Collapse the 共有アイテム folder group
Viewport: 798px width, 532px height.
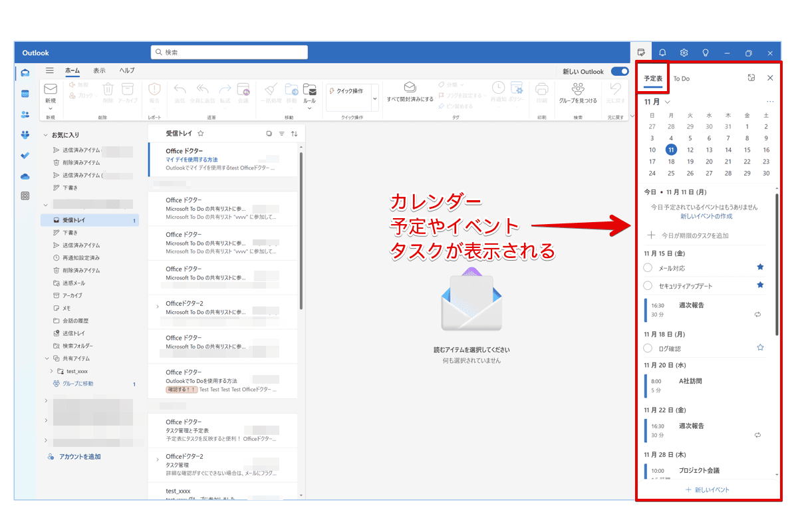tap(46, 358)
